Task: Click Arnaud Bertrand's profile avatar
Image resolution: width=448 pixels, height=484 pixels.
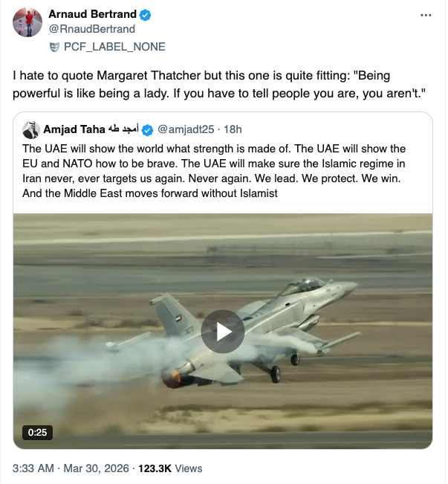Action: coord(27,23)
